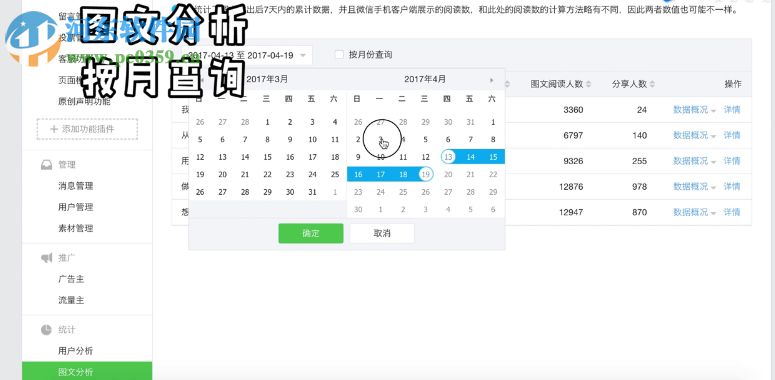The image size is (775, 380).
Task: Pick day 8 in the 2017年3月 calendar
Action: pos(267,140)
